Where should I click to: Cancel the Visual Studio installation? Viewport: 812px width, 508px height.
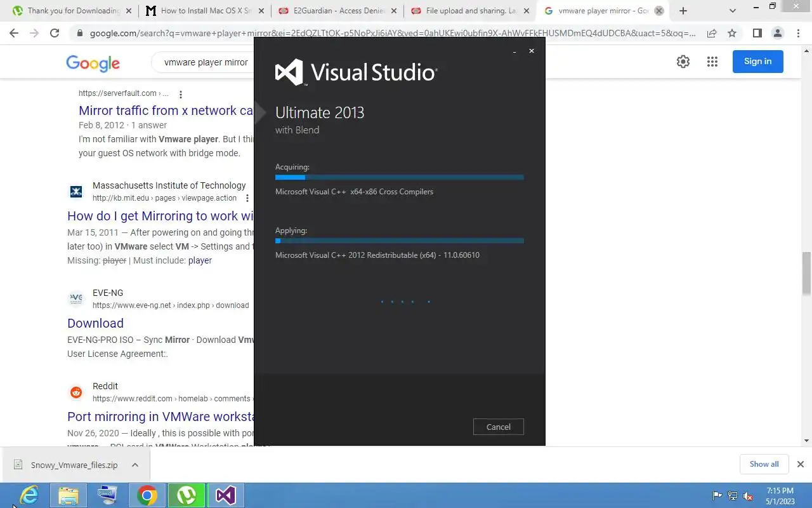click(498, 427)
